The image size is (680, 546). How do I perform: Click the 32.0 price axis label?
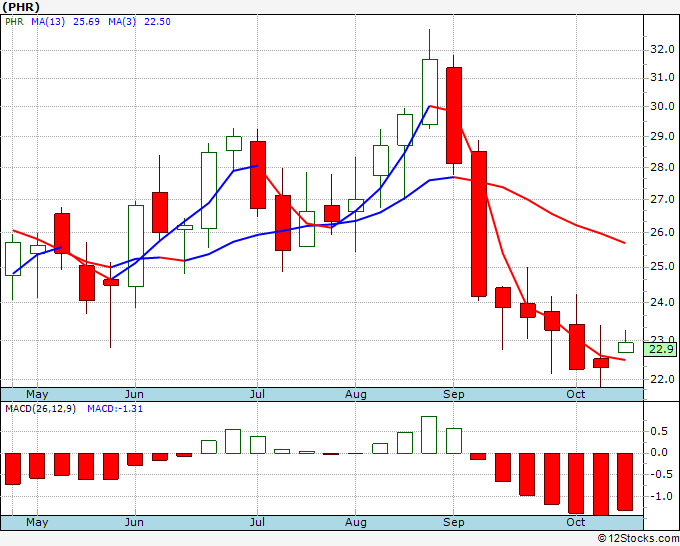pos(662,49)
